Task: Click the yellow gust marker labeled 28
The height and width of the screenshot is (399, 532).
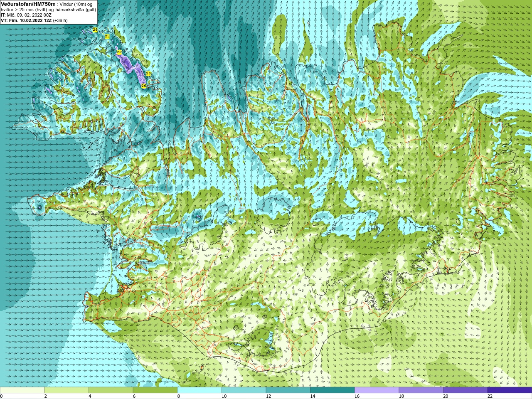Action: point(119,52)
